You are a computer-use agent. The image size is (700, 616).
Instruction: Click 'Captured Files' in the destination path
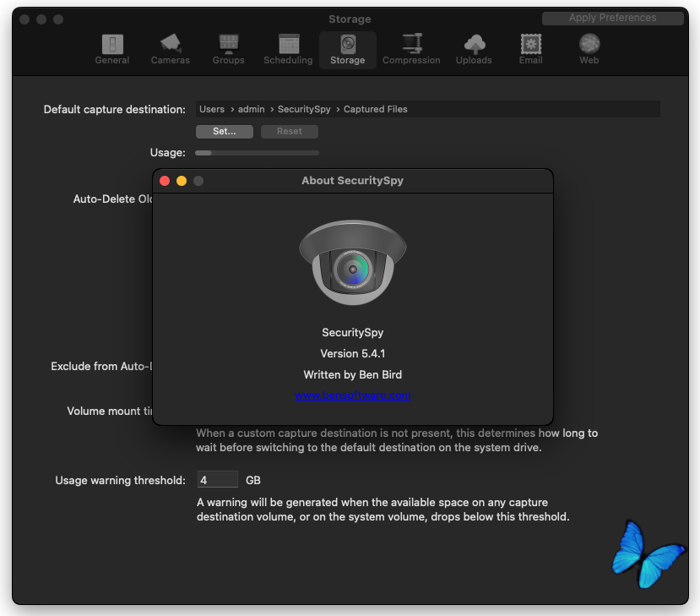[x=376, y=110]
